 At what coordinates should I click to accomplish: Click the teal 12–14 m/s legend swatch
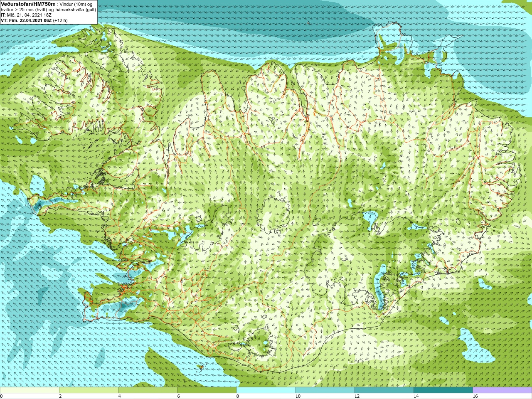pos(384,390)
